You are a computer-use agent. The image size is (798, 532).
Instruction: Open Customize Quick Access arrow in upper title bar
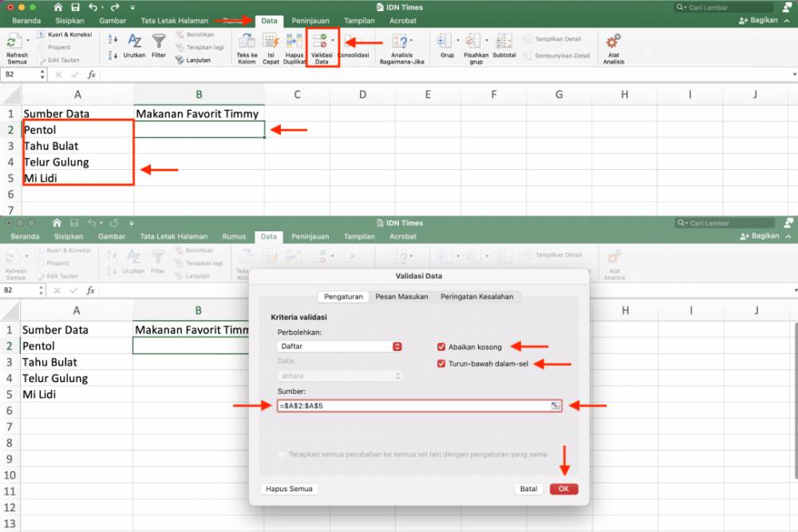pos(132,8)
